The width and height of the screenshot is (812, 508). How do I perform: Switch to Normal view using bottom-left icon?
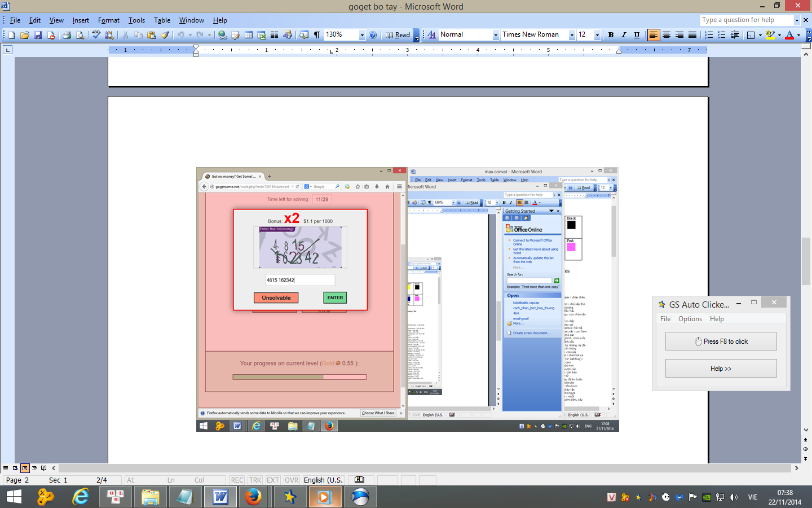pyautogui.click(x=6, y=468)
